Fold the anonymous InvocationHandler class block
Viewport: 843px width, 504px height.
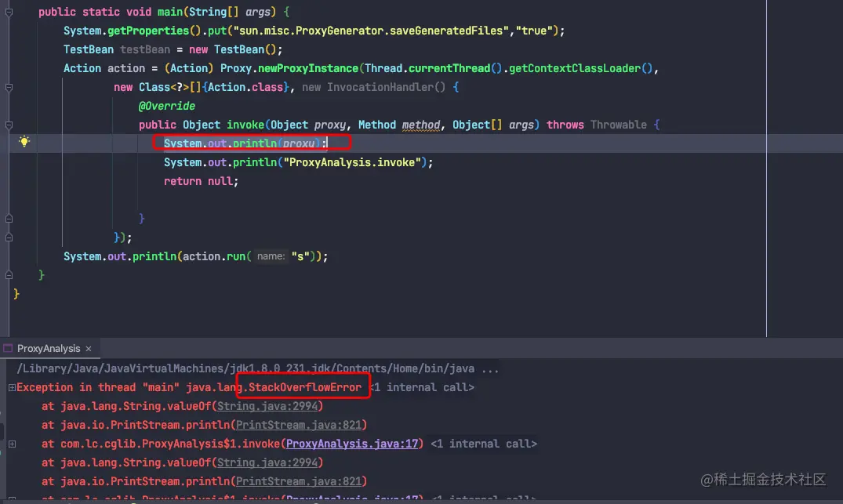click(x=9, y=87)
